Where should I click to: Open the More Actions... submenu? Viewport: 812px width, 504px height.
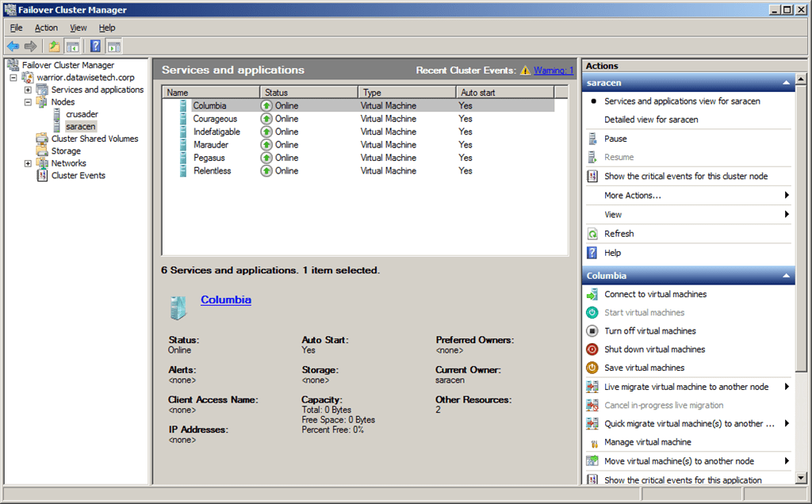689,196
